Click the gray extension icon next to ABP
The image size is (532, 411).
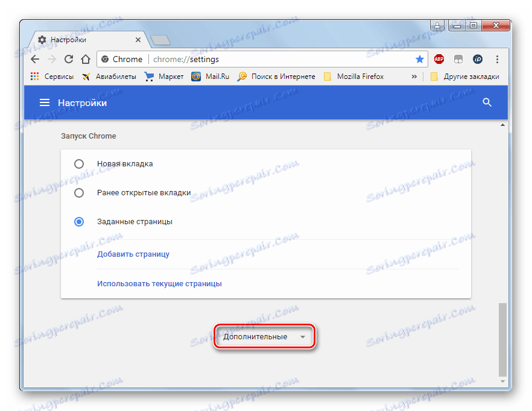(x=458, y=59)
